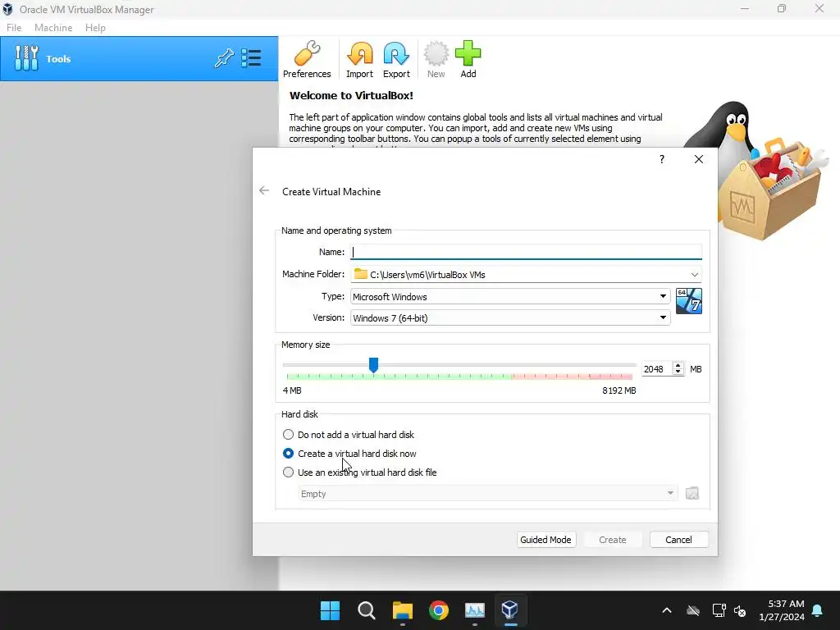Image resolution: width=840 pixels, height=630 pixels.
Task: Open the Machine menu
Action: coord(53,28)
